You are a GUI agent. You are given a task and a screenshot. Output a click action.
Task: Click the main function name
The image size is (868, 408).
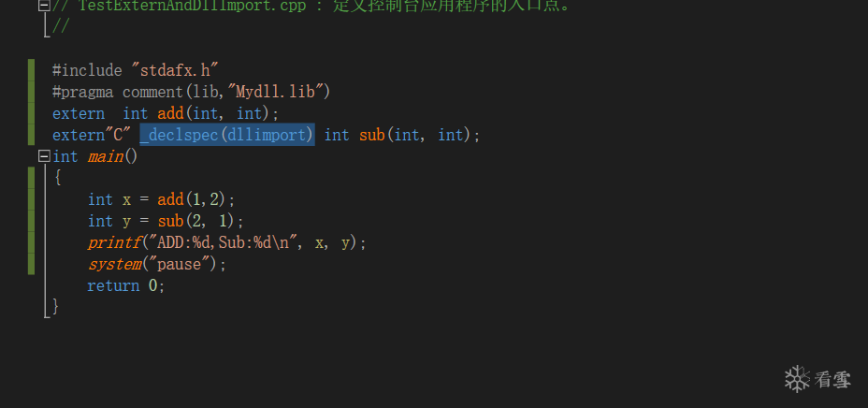pos(106,156)
